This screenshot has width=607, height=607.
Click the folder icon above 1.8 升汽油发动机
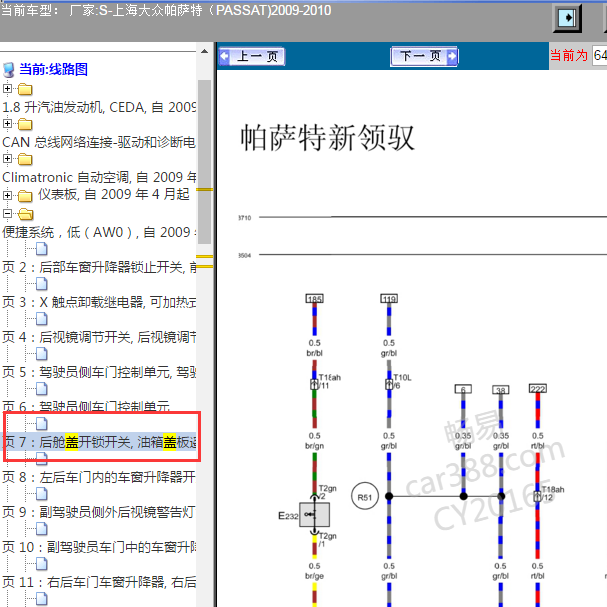pyautogui.click(x=25, y=89)
